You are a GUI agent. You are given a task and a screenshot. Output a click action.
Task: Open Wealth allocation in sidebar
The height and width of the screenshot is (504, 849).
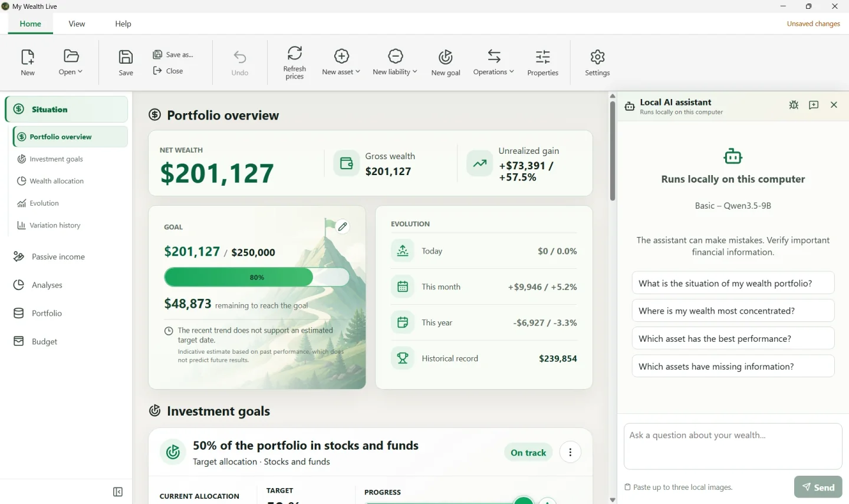[57, 181]
